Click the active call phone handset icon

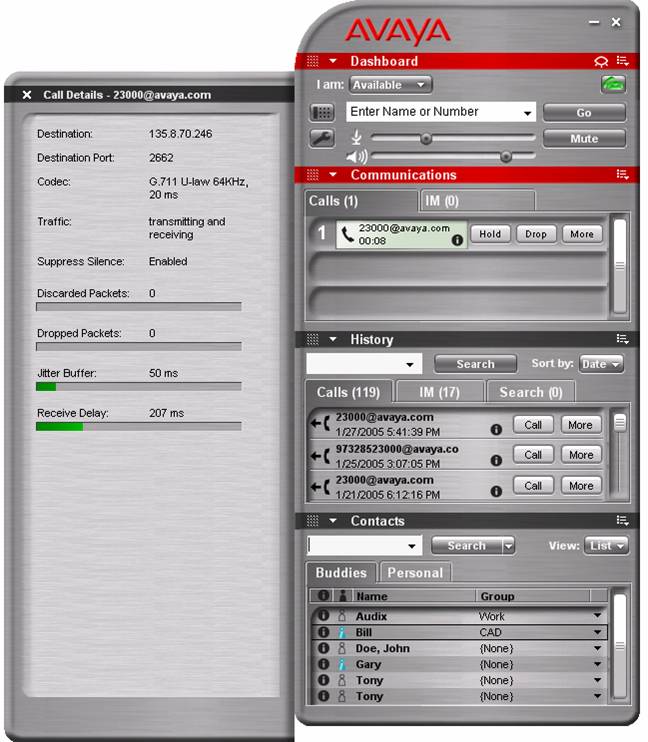point(348,234)
